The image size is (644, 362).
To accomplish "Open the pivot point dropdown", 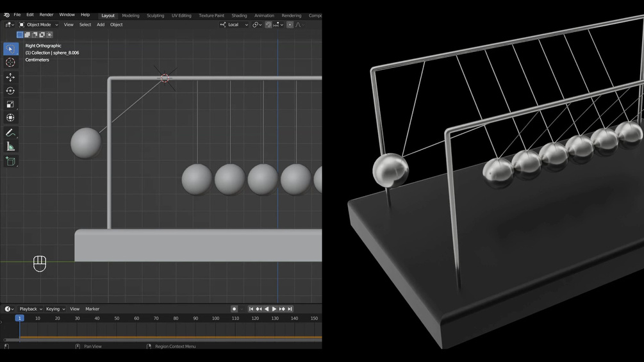I will pyautogui.click(x=257, y=24).
